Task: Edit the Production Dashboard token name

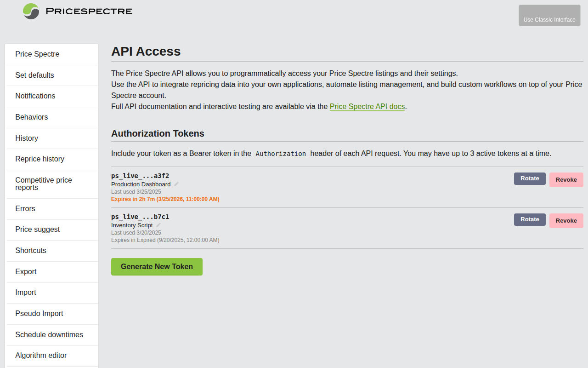Action: (x=176, y=184)
